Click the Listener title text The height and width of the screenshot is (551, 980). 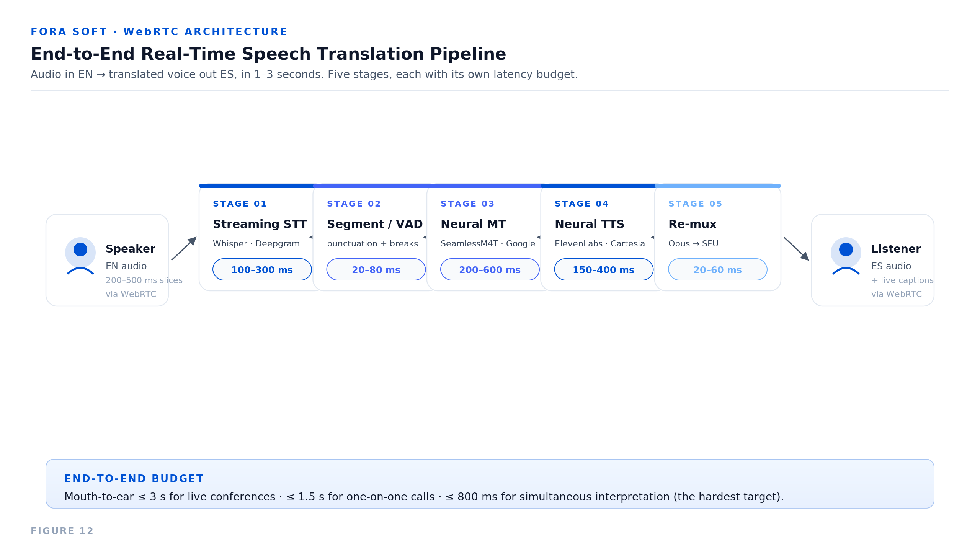coord(896,249)
